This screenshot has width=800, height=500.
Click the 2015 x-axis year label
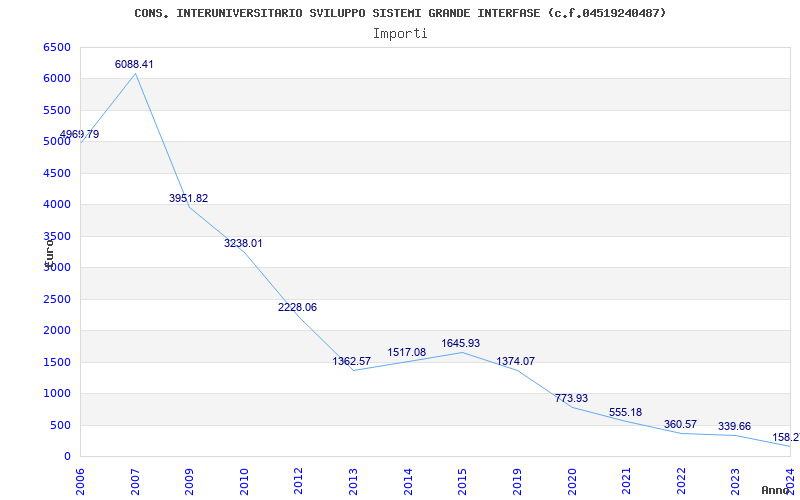pyautogui.click(x=463, y=482)
